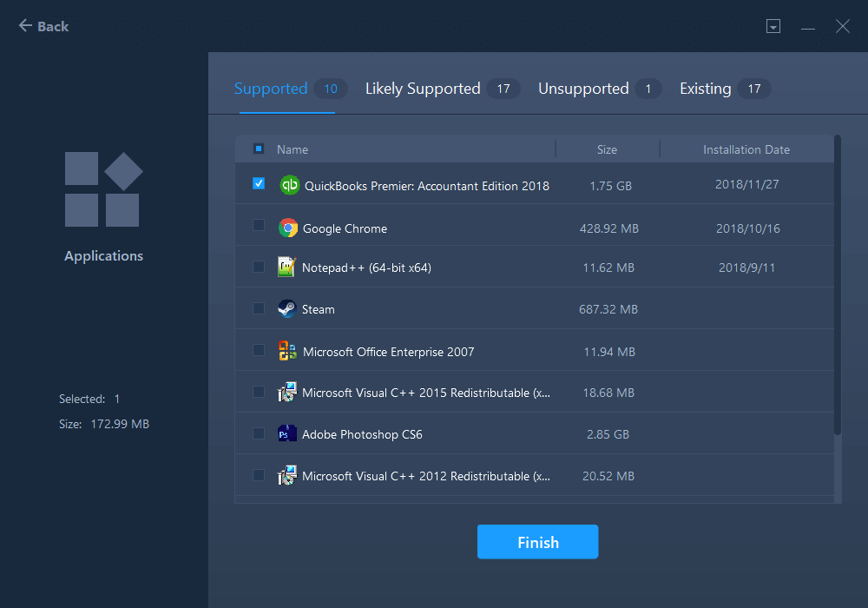Viewport: 868px width, 608px height.
Task: Click the "2018/10/16" date cell
Action: (748, 228)
